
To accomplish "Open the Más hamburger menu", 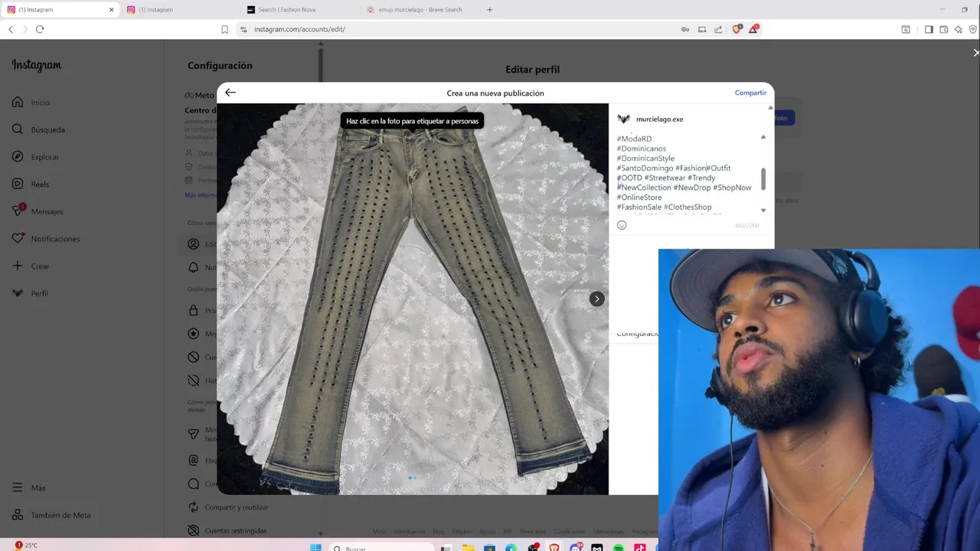I will click(x=29, y=487).
